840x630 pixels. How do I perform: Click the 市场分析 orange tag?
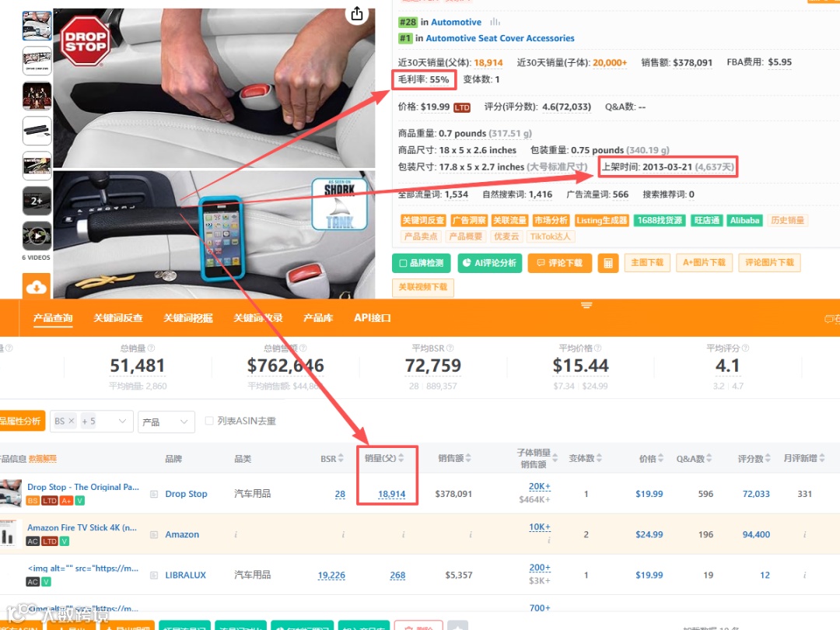click(551, 221)
